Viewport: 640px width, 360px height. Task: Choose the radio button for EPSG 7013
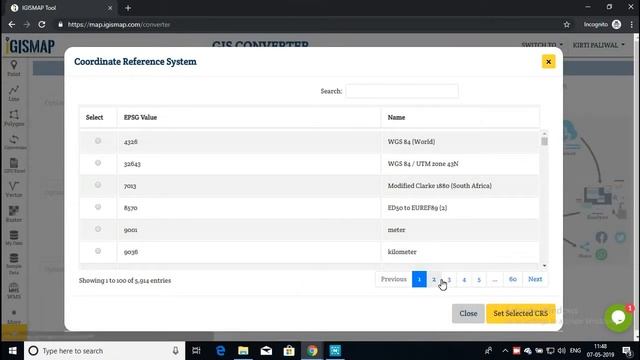point(98,185)
